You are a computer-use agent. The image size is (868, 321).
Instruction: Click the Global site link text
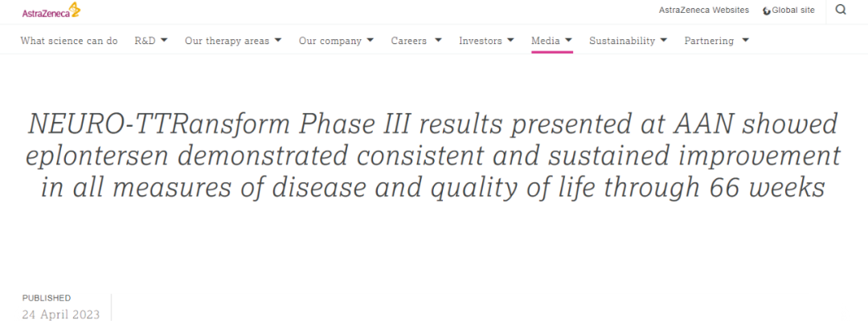[793, 10]
